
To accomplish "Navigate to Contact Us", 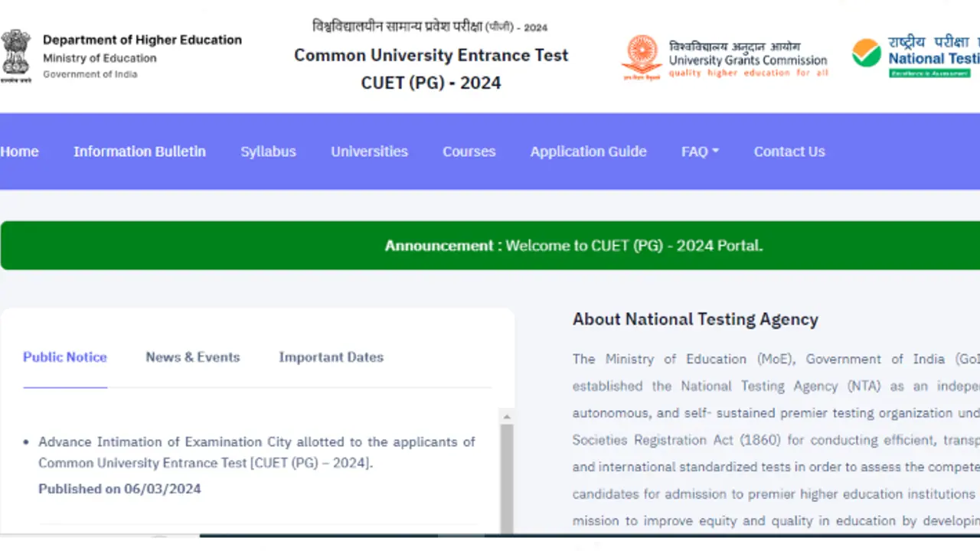I will click(789, 152).
